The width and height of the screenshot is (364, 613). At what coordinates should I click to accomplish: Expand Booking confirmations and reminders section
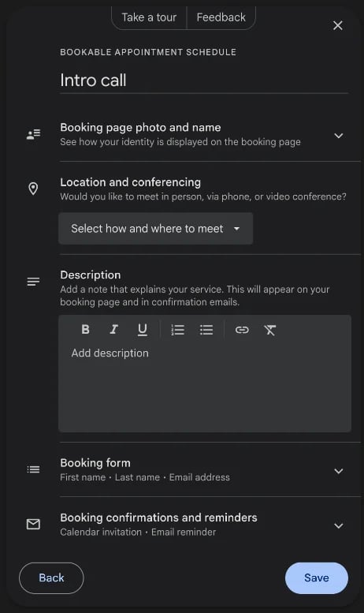click(339, 525)
